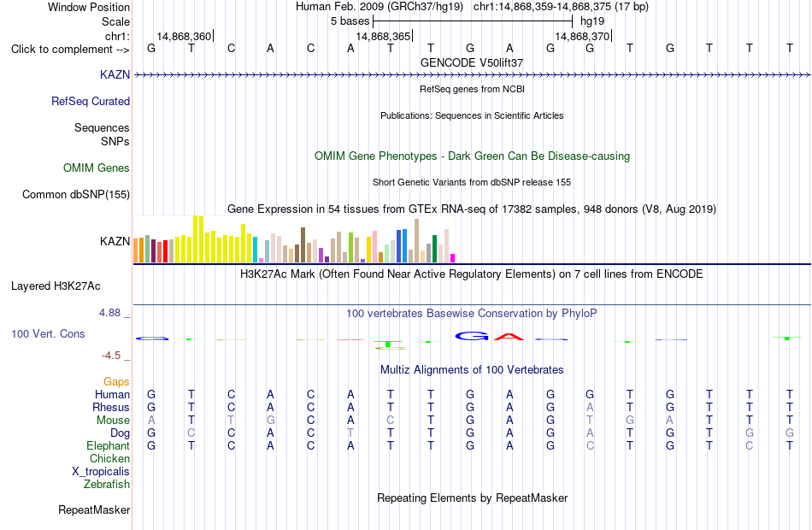Click the -4.5 PhyloP lower value
The width and height of the screenshot is (812, 530).
111,356
